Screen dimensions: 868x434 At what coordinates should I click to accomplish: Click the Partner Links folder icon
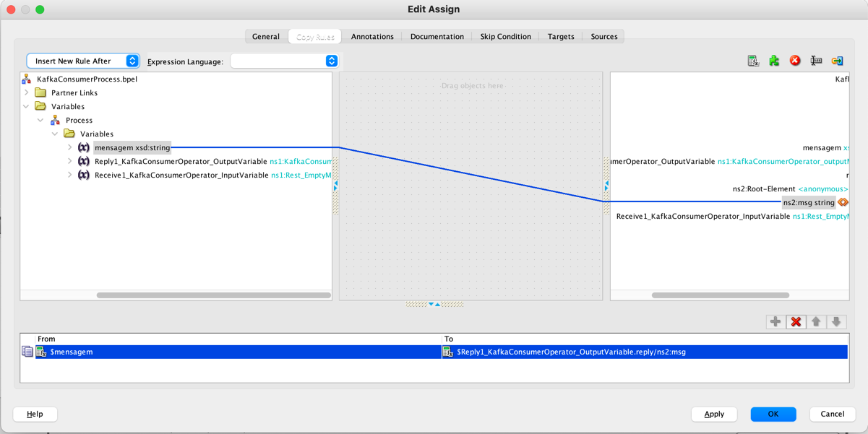(x=40, y=92)
